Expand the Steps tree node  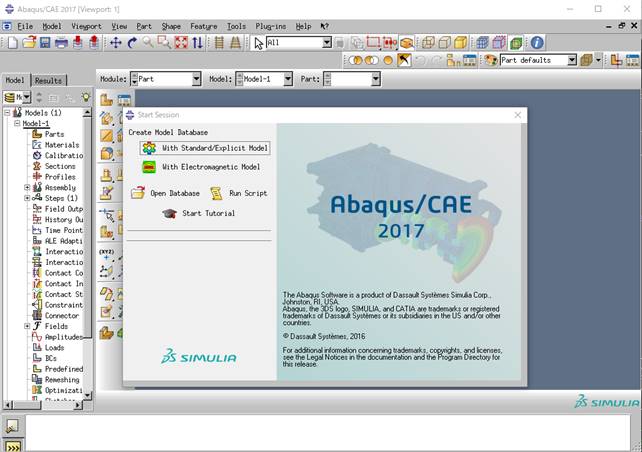pyautogui.click(x=28, y=198)
